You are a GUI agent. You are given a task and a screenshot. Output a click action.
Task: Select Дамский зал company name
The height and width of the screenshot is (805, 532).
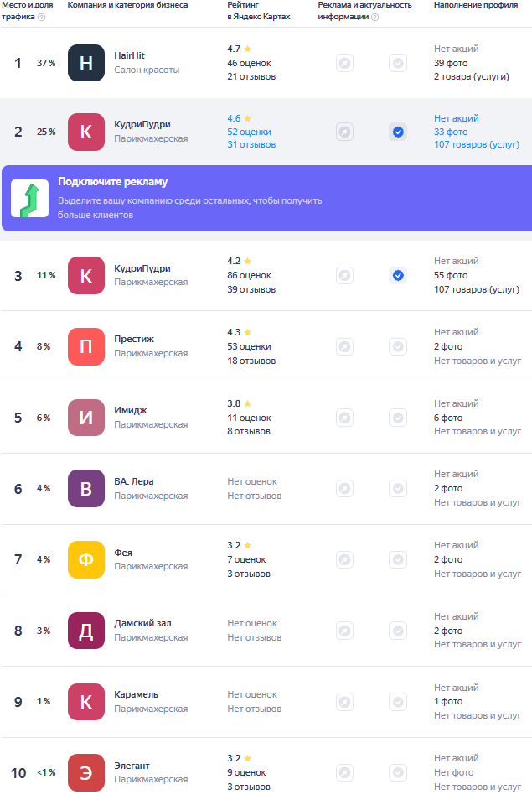pos(142,623)
